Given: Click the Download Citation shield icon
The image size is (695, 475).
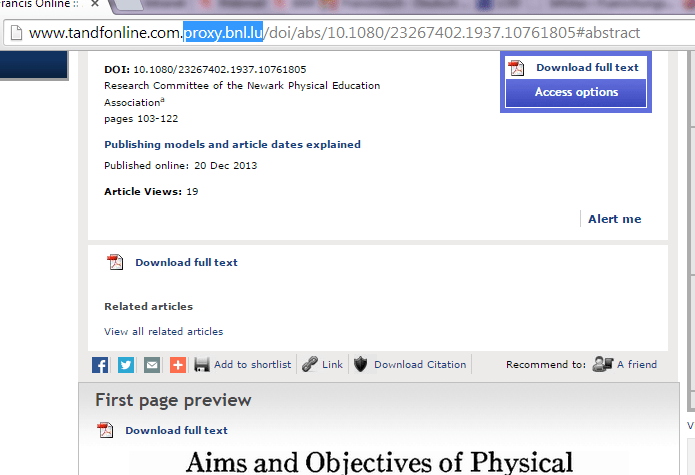Looking at the screenshot, I should point(361,365).
